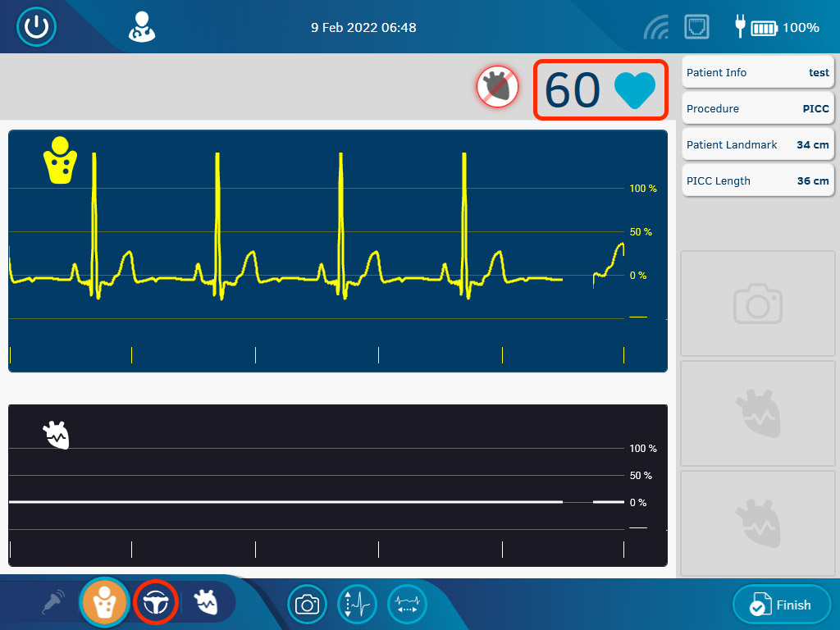Switch to intravascular heart ECG mode

[206, 604]
